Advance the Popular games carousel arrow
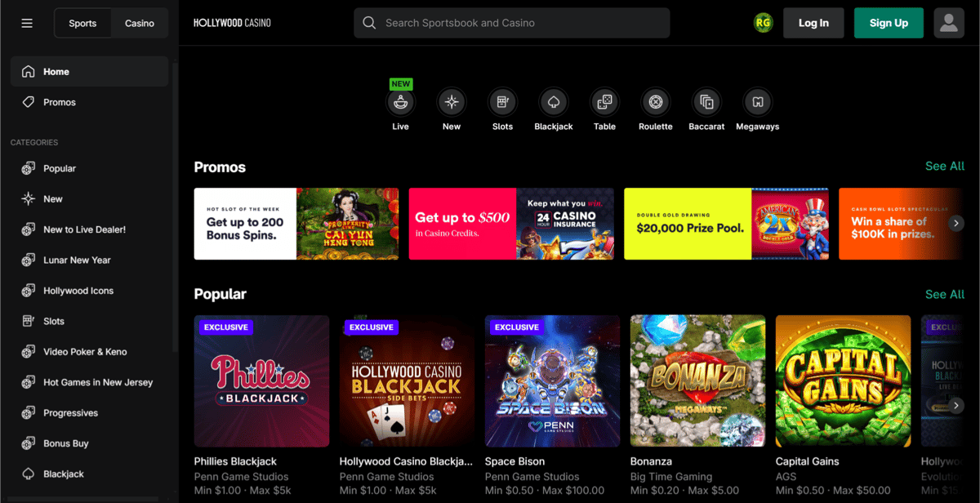 956,405
